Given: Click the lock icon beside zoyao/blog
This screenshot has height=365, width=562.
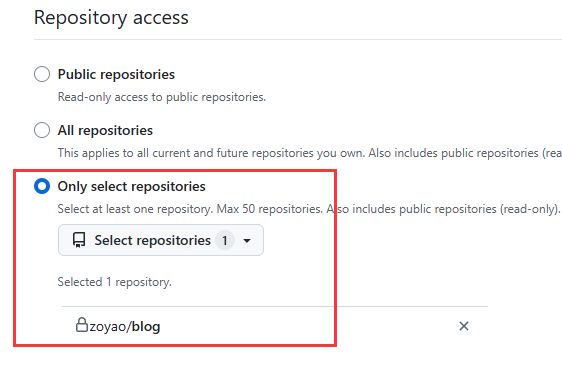Looking at the screenshot, I should pyautogui.click(x=82, y=325).
